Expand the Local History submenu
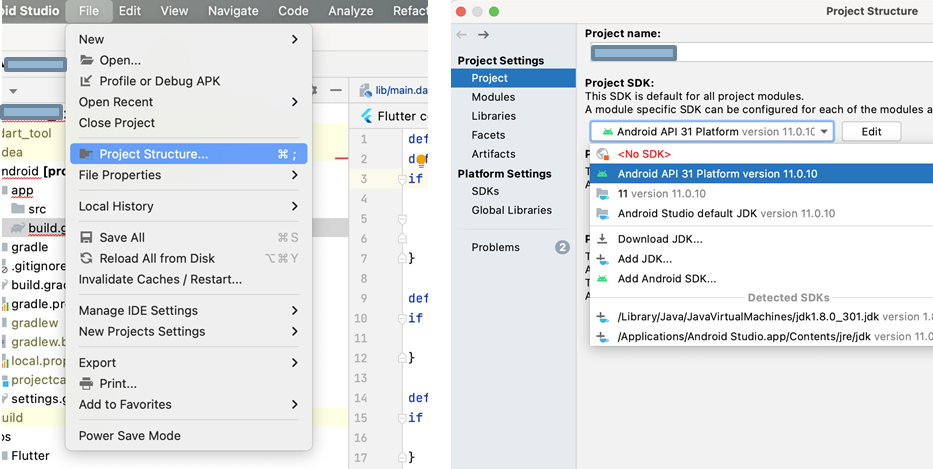 189,206
